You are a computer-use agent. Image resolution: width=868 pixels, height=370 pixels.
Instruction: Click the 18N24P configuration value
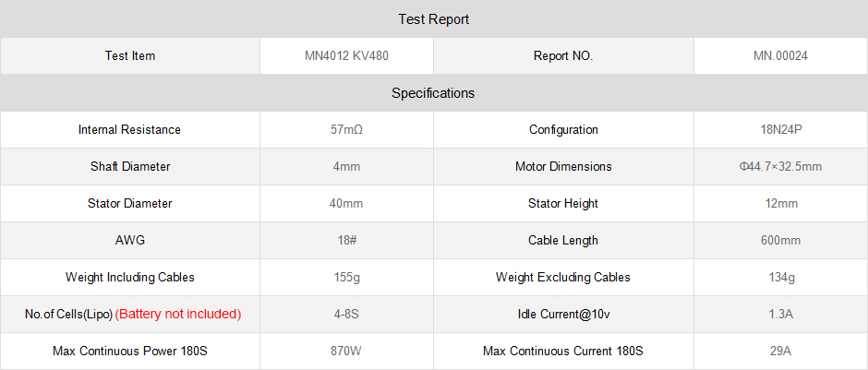(x=780, y=130)
